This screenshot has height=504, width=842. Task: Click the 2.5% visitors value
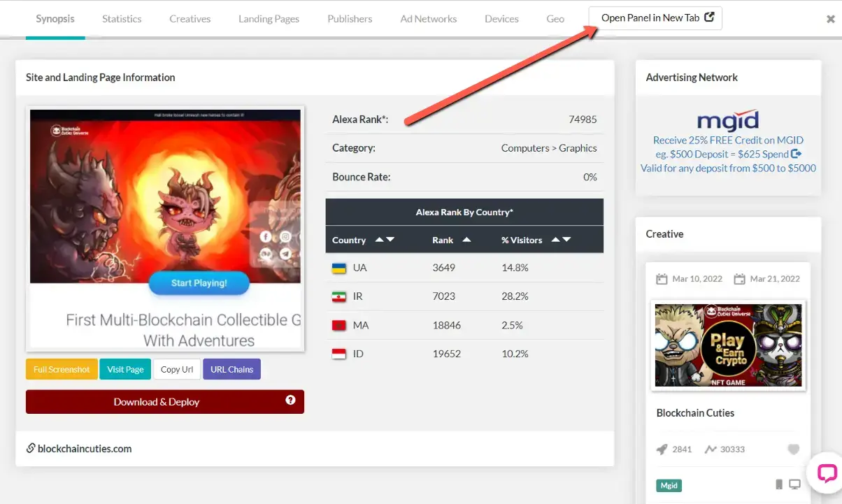[x=512, y=325]
